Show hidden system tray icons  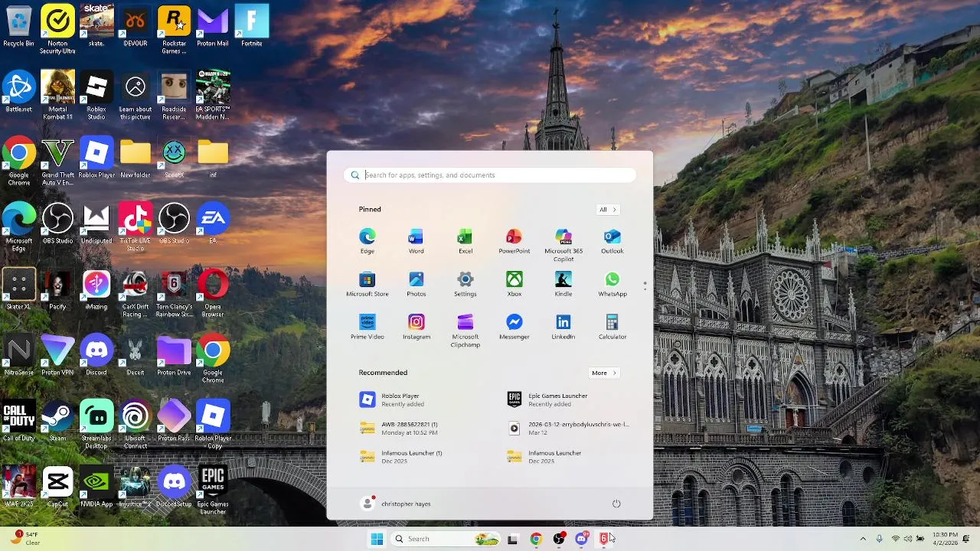click(863, 539)
